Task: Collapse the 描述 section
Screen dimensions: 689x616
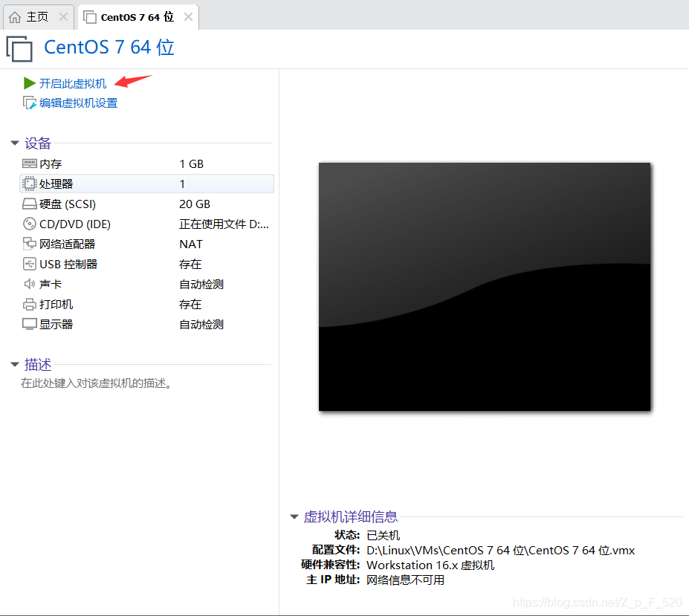Action: pyautogui.click(x=15, y=364)
